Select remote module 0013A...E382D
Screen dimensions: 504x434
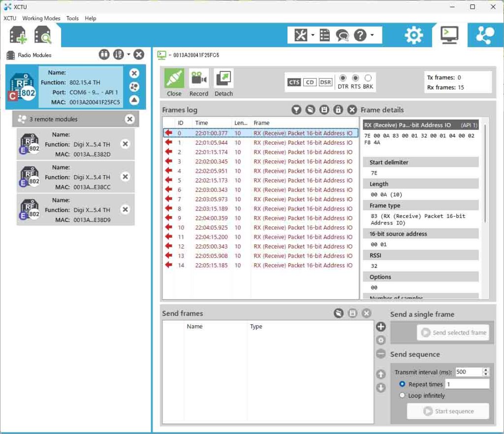pos(75,144)
